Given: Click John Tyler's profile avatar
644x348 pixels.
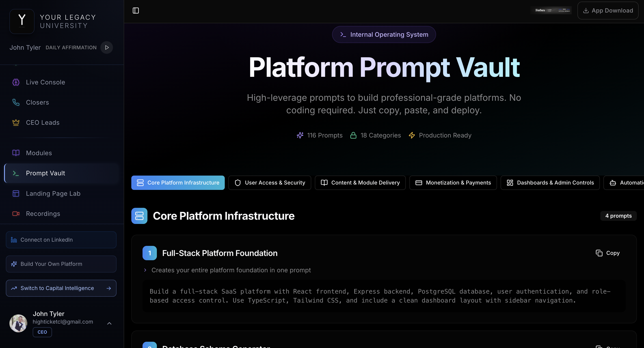Looking at the screenshot, I should tap(18, 323).
